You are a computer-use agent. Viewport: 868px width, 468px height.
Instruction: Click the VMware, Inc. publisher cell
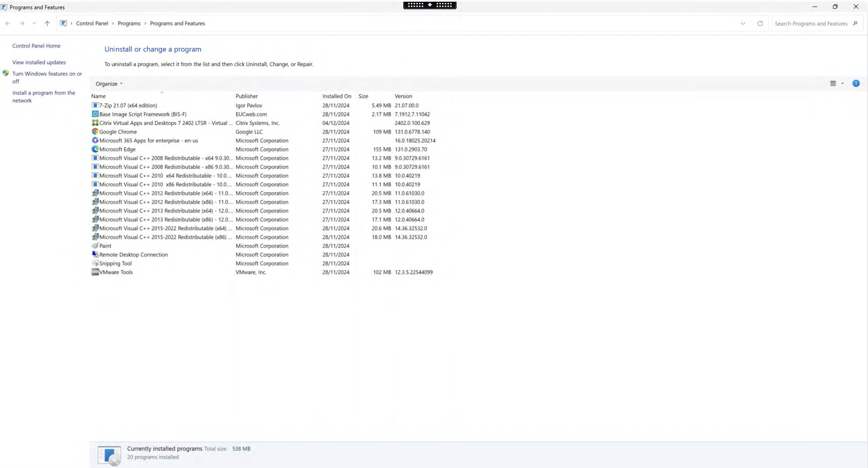pos(251,272)
